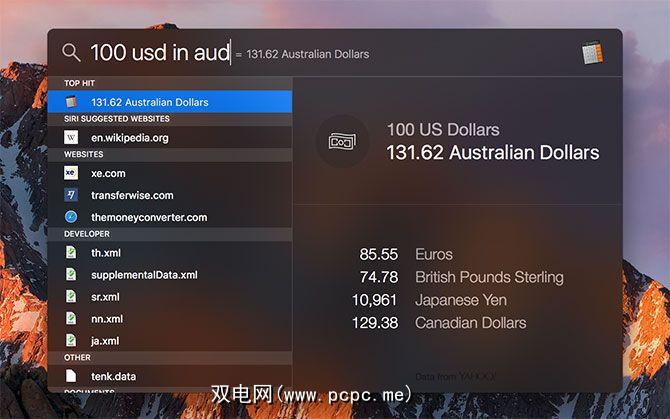Open themoneyconverter.com website result
670x419 pixels.
click(x=170, y=217)
